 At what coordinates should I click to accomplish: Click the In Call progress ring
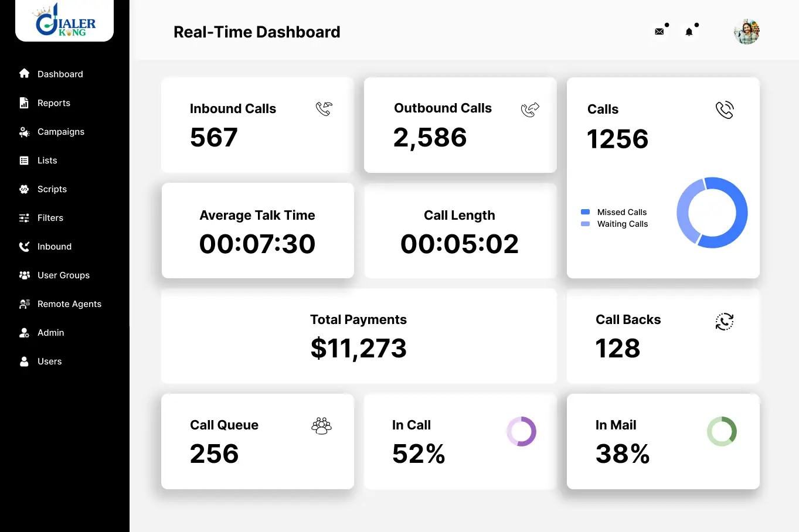521,431
